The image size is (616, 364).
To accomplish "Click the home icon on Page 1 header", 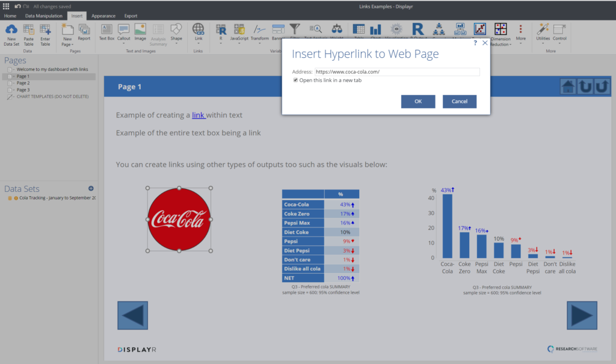I will click(567, 87).
